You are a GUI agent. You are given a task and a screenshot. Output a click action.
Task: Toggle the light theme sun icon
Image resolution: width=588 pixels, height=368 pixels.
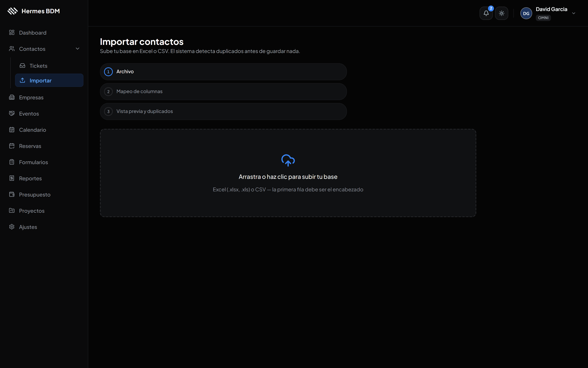pyautogui.click(x=501, y=13)
